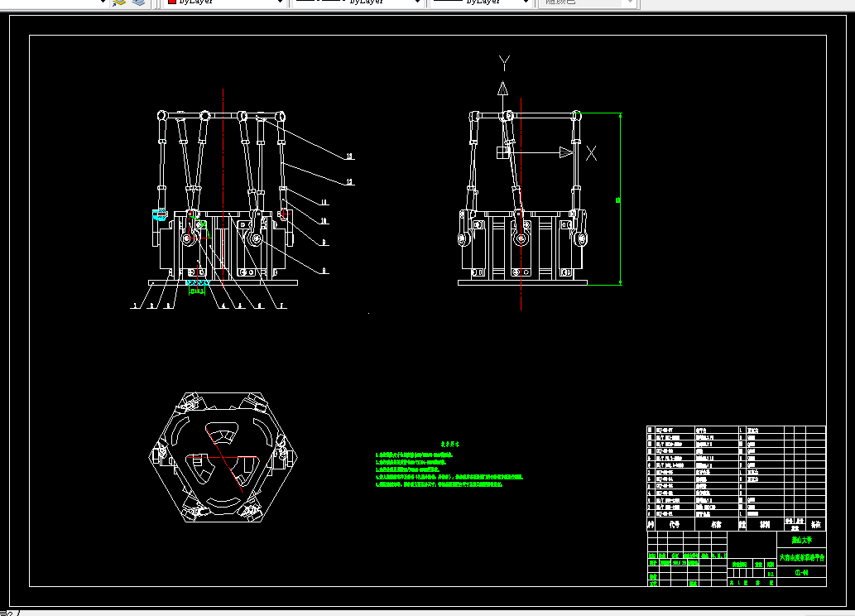Click part balloon number 9

[x=324, y=243]
